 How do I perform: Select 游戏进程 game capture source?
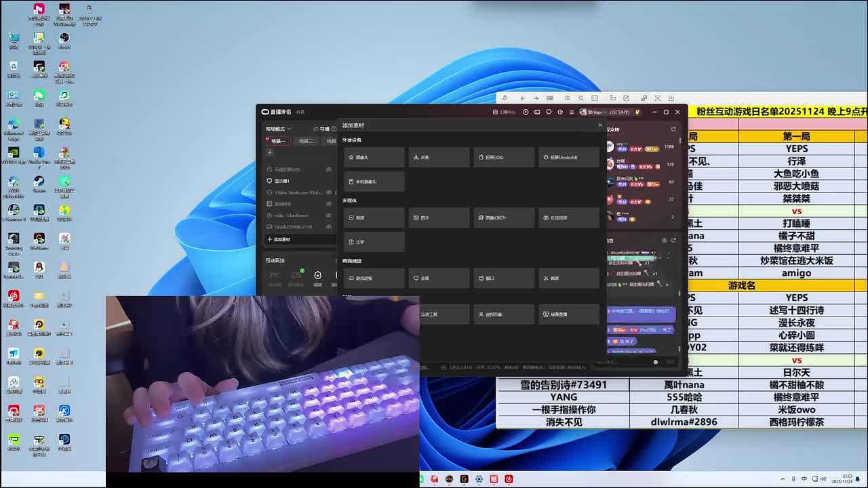click(374, 278)
